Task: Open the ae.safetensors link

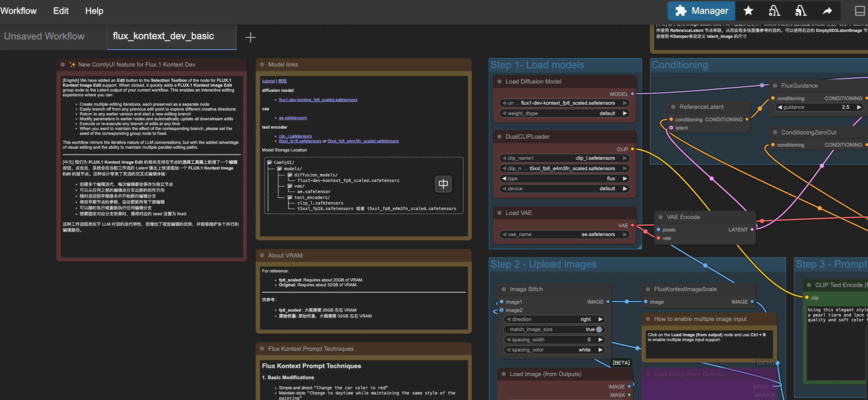Action: click(293, 118)
